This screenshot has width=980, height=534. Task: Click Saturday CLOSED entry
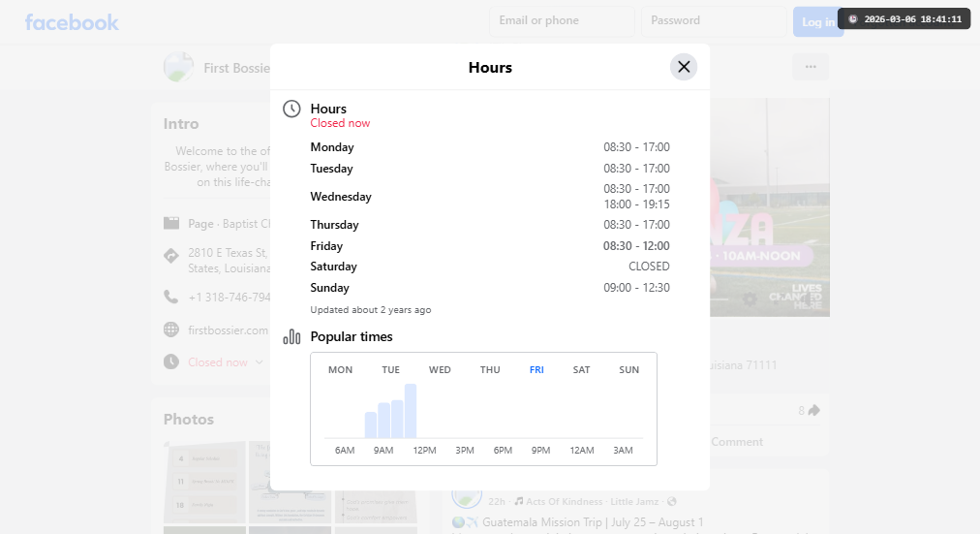tap(649, 267)
